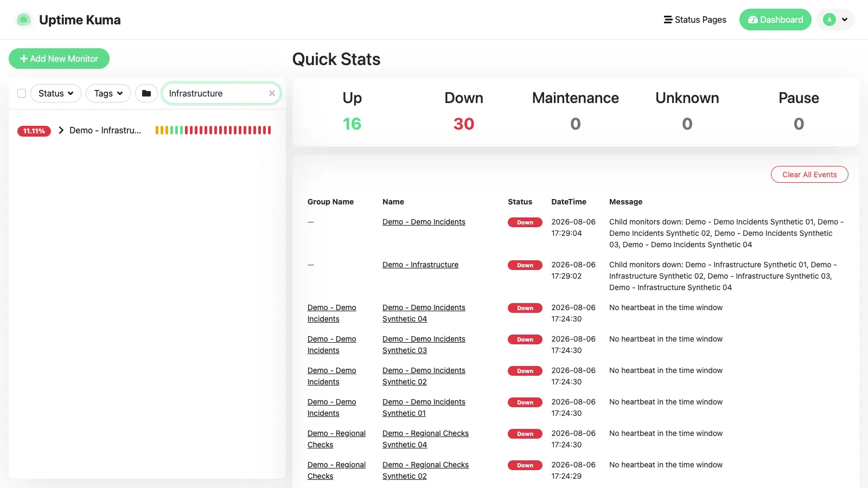Open Regional Checks Synthetic 04 link
This screenshot has width=868, height=488.
pos(425,439)
